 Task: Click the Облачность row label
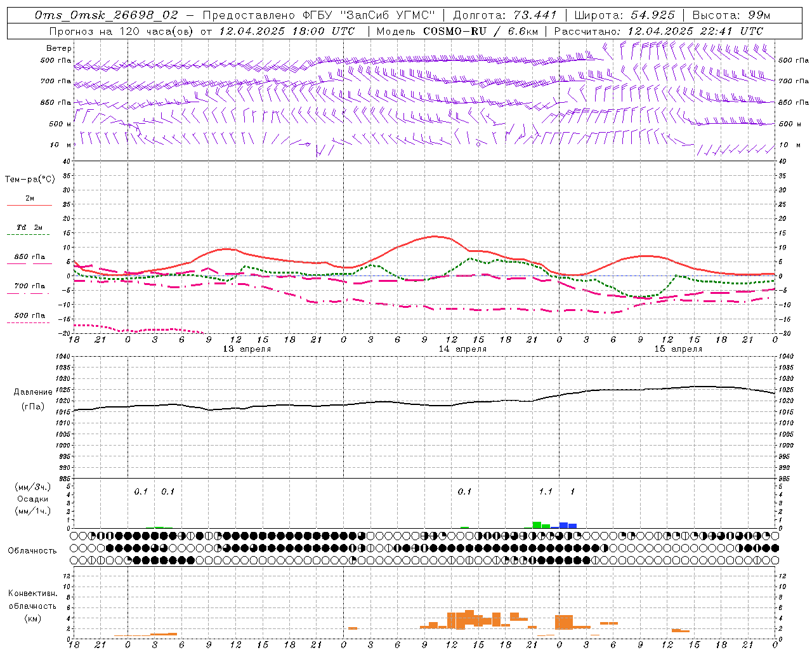(x=32, y=550)
